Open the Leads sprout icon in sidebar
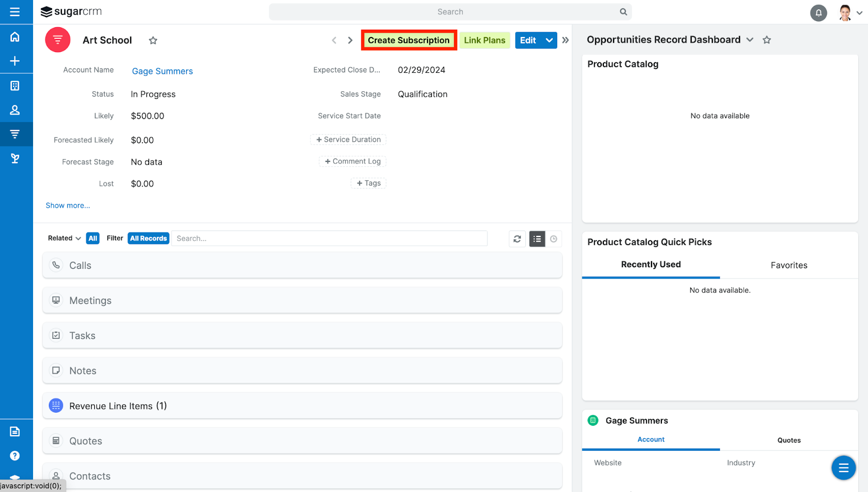 point(15,158)
